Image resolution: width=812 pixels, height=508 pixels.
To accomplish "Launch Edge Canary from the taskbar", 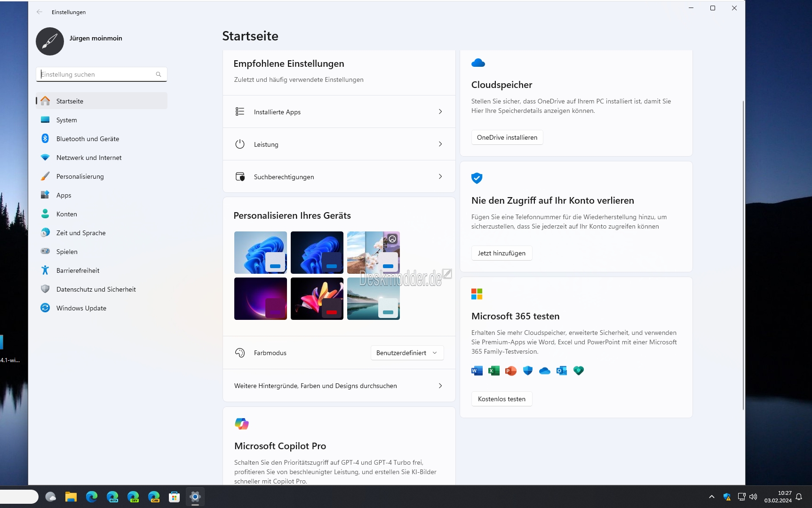I will (154, 497).
